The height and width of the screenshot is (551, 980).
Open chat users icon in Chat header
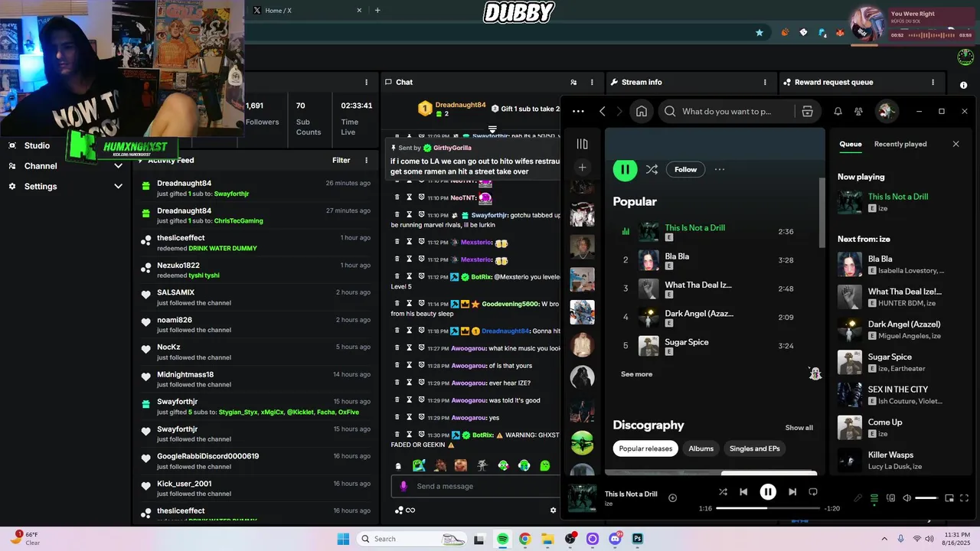point(573,82)
